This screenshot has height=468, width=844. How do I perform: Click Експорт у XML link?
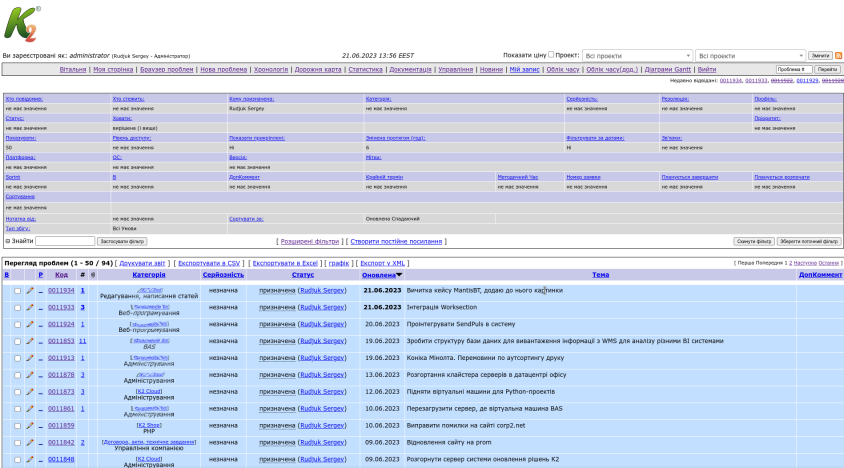[x=383, y=263]
